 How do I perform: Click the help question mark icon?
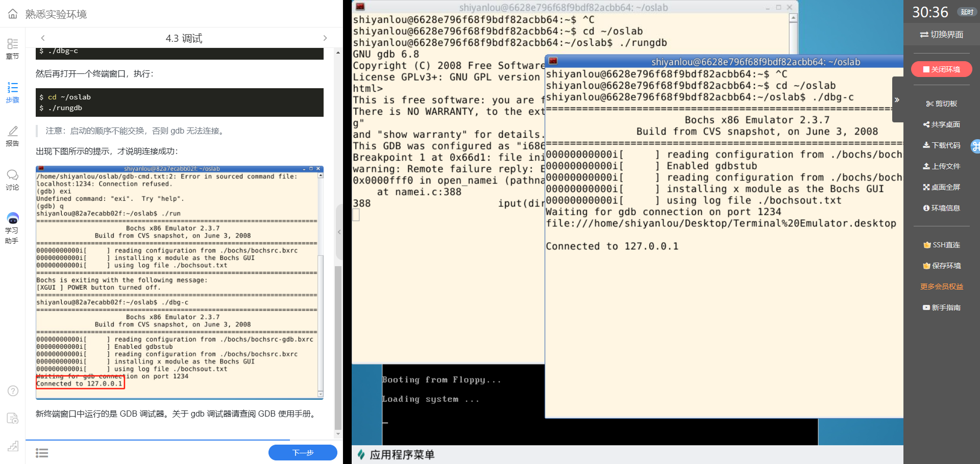click(x=13, y=391)
